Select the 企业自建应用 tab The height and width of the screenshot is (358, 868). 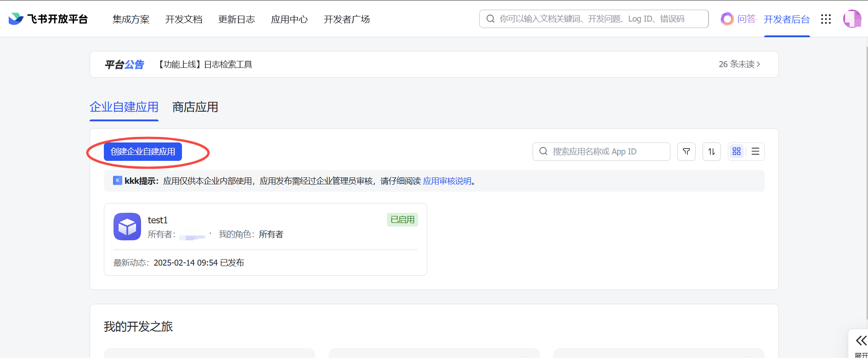click(124, 107)
